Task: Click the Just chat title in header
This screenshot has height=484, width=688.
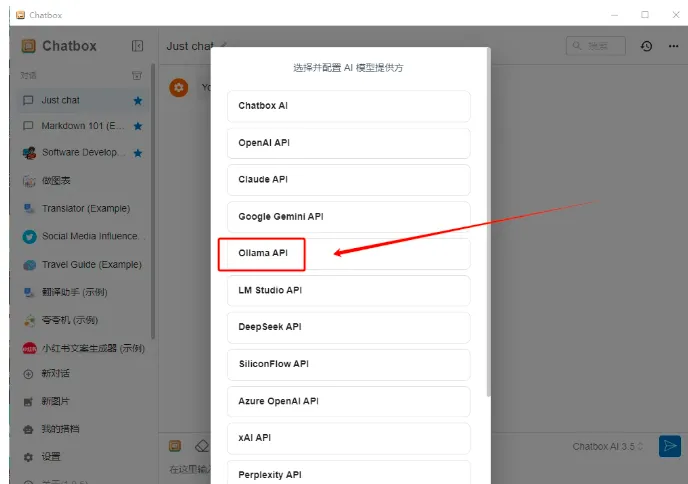Action: [190, 46]
